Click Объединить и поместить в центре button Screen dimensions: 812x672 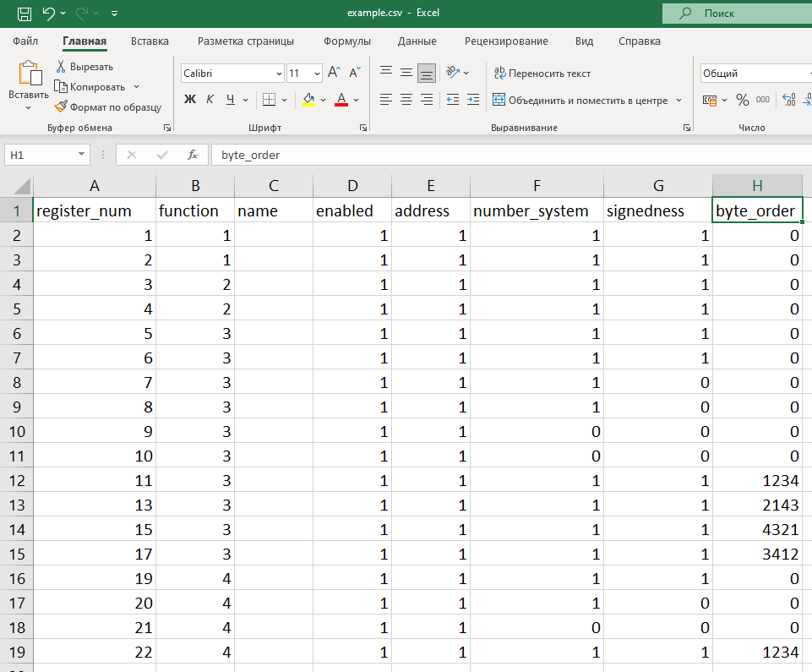click(580, 100)
